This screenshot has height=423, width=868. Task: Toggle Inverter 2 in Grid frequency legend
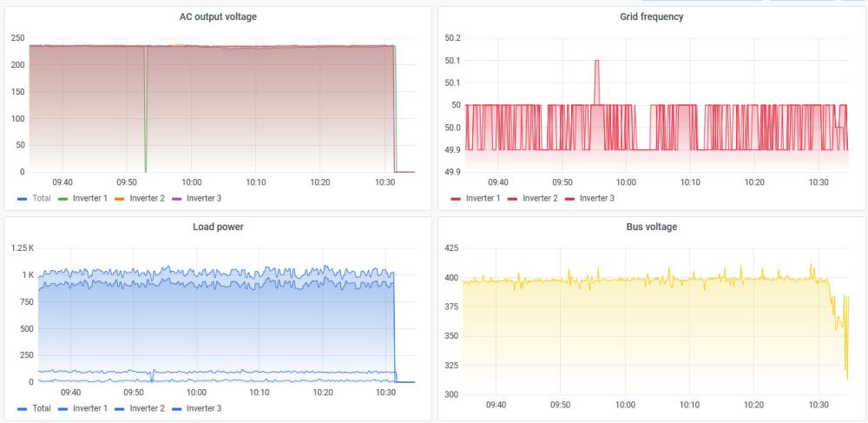point(540,198)
